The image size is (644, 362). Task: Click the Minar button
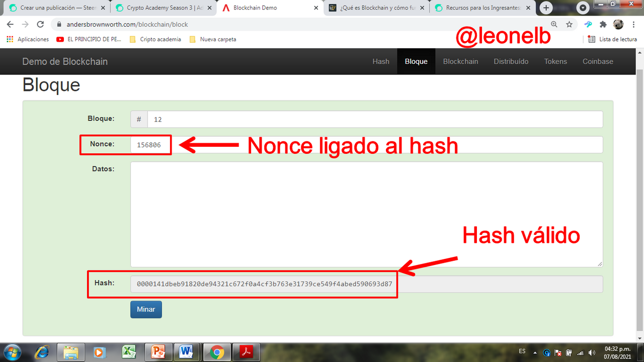coord(146,309)
